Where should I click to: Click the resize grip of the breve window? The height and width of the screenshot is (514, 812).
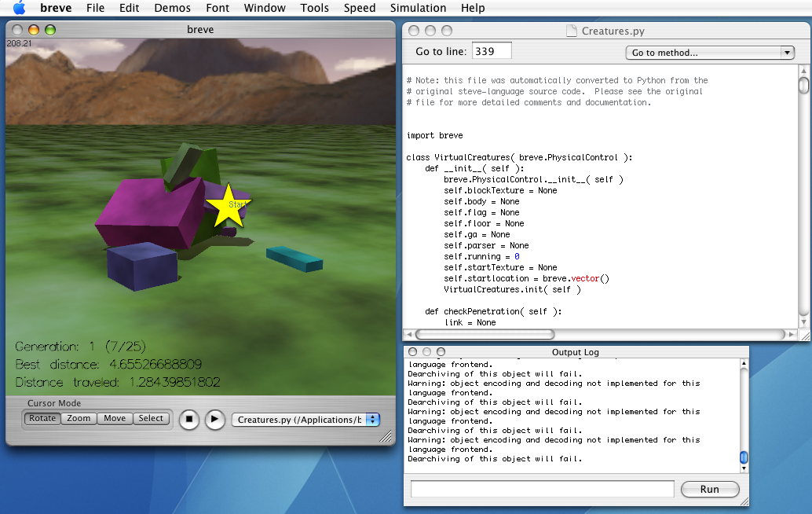pos(386,437)
